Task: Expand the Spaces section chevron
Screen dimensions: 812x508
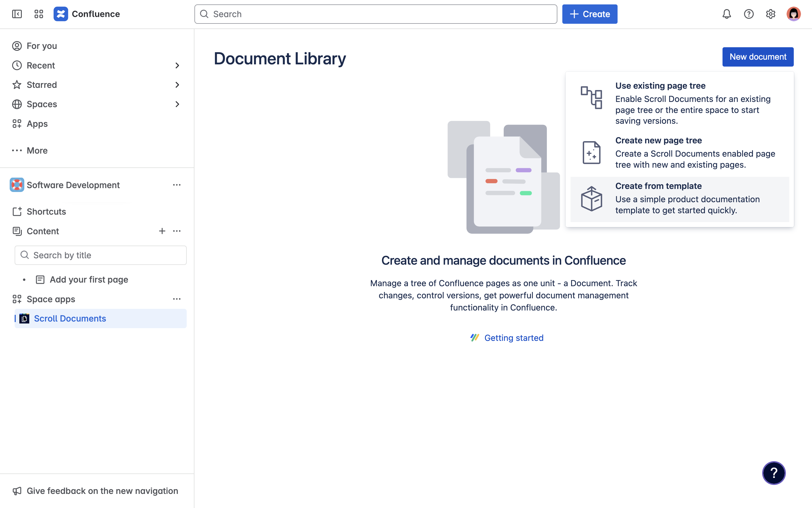Action: (178, 104)
